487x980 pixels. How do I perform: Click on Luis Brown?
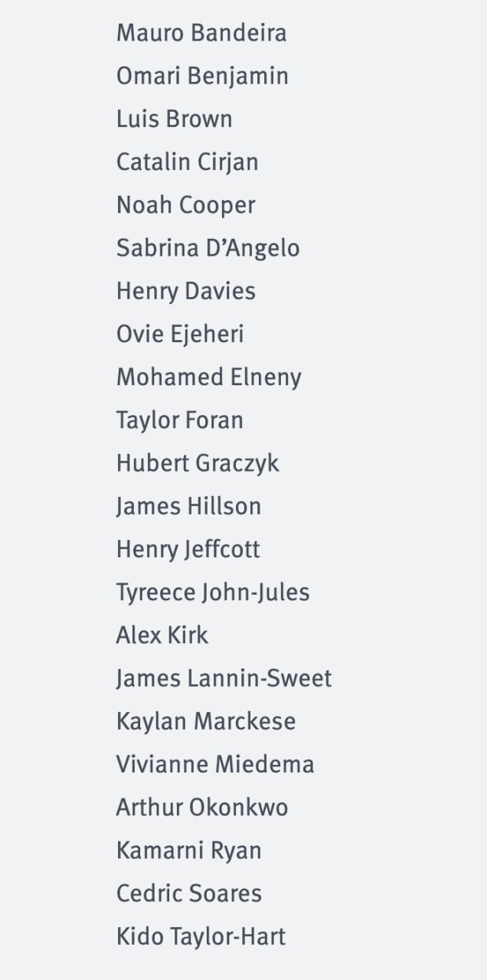point(174,119)
